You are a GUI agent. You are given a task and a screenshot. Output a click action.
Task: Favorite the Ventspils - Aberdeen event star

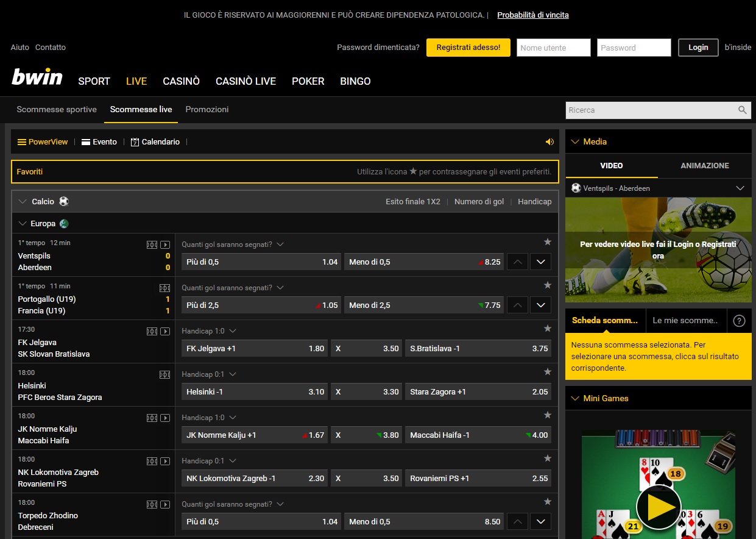pos(548,242)
